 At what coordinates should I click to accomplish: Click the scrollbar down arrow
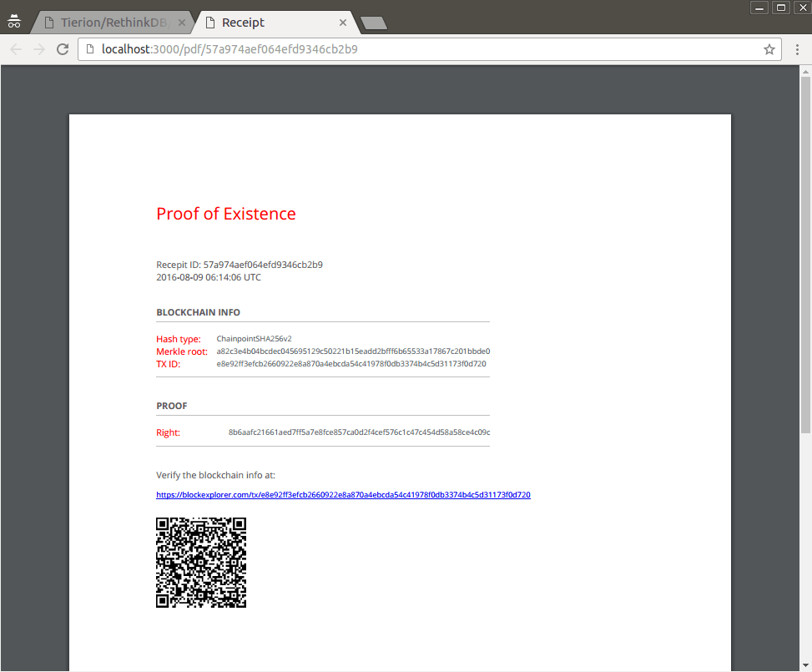click(804, 665)
